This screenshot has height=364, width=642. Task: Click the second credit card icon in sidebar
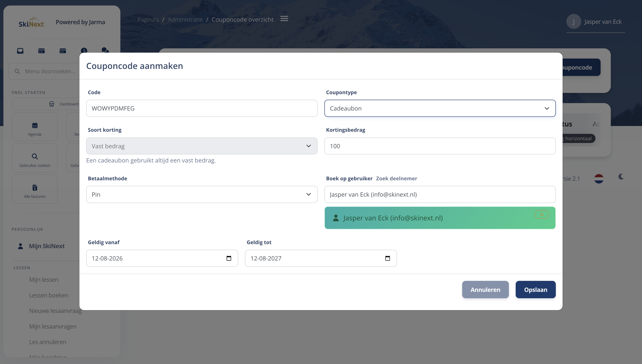(x=63, y=51)
